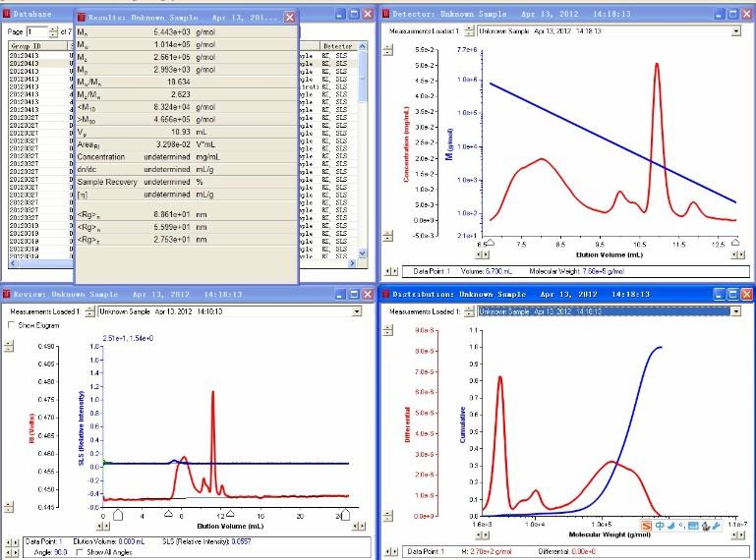Image resolution: width=756 pixels, height=560 pixels.
Task: Click the triangle integration marker near 6 mL in the Review plot
Action: (x=168, y=514)
